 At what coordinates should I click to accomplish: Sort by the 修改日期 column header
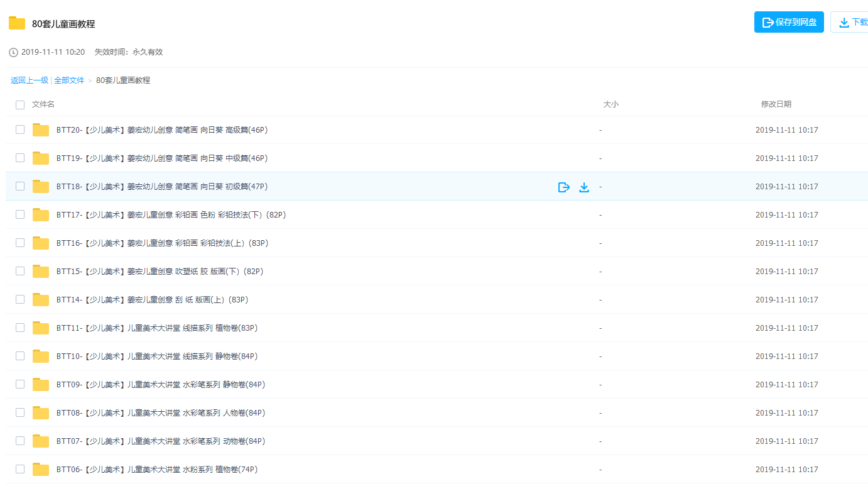776,104
